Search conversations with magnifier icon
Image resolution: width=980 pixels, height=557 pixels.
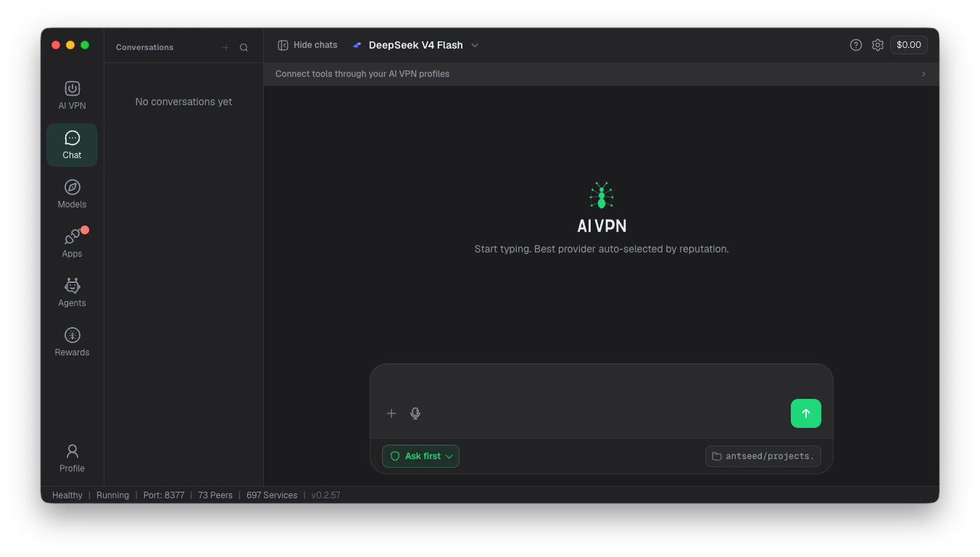tap(244, 47)
